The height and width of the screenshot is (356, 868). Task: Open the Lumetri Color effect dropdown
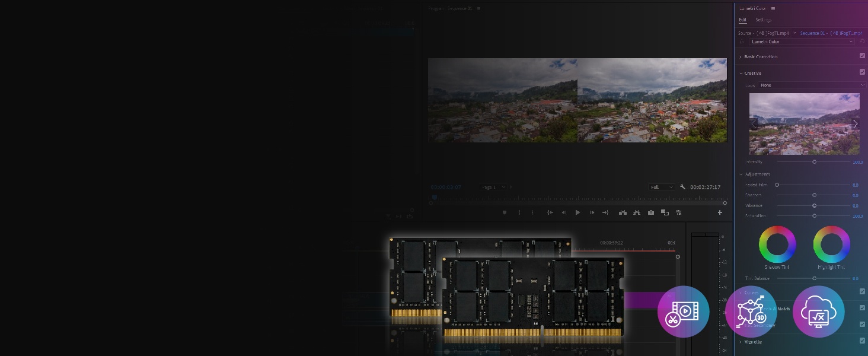(x=802, y=42)
